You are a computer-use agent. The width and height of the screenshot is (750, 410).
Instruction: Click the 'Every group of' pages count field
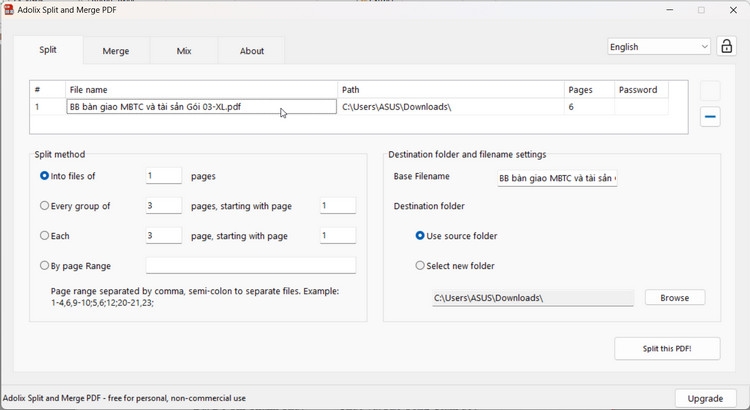[164, 206]
